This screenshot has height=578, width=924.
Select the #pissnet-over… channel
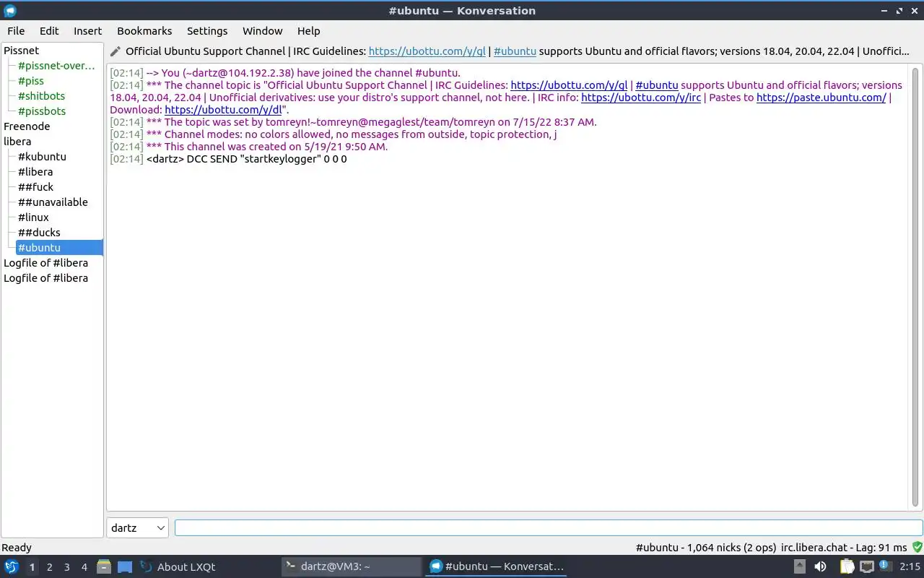point(56,66)
